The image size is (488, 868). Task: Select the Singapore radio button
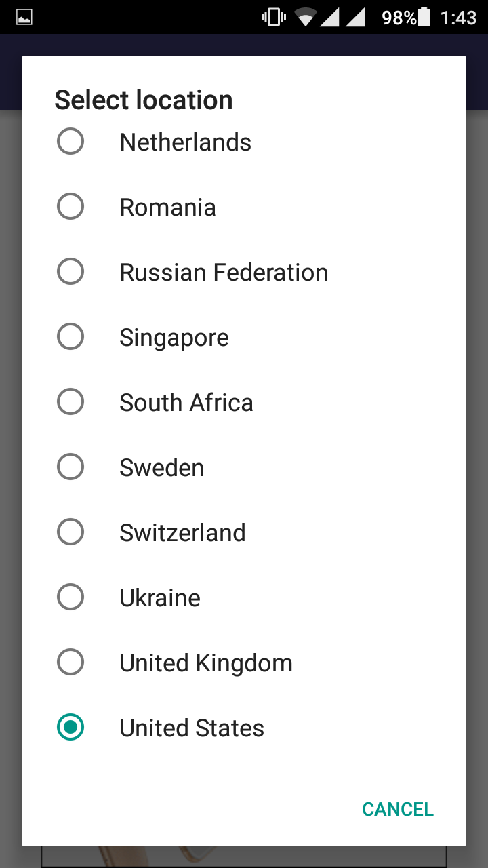tap(70, 337)
